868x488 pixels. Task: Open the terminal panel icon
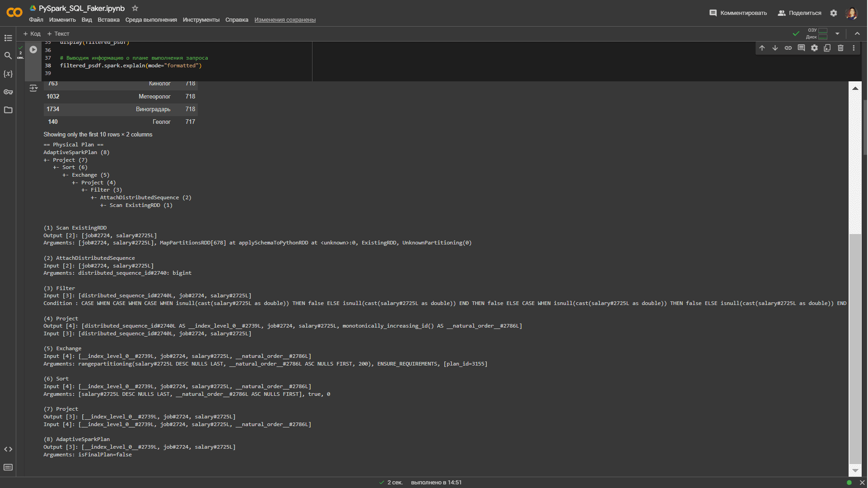click(8, 467)
